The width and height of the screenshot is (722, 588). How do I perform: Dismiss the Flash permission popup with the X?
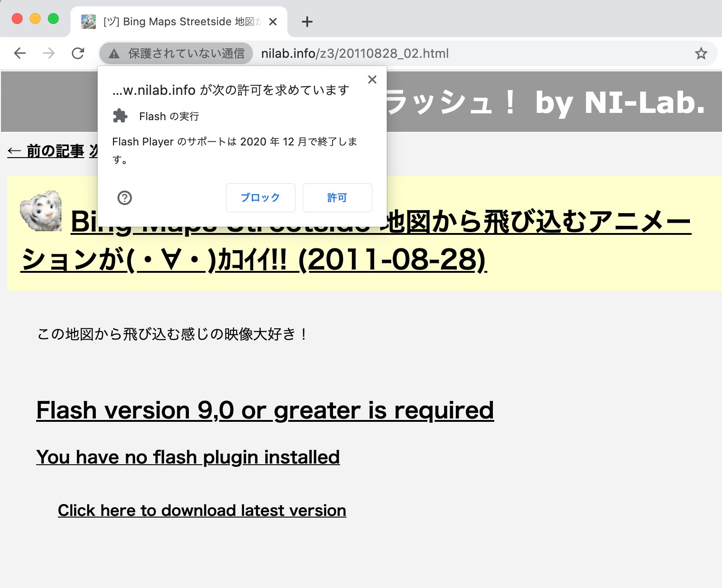tap(372, 79)
